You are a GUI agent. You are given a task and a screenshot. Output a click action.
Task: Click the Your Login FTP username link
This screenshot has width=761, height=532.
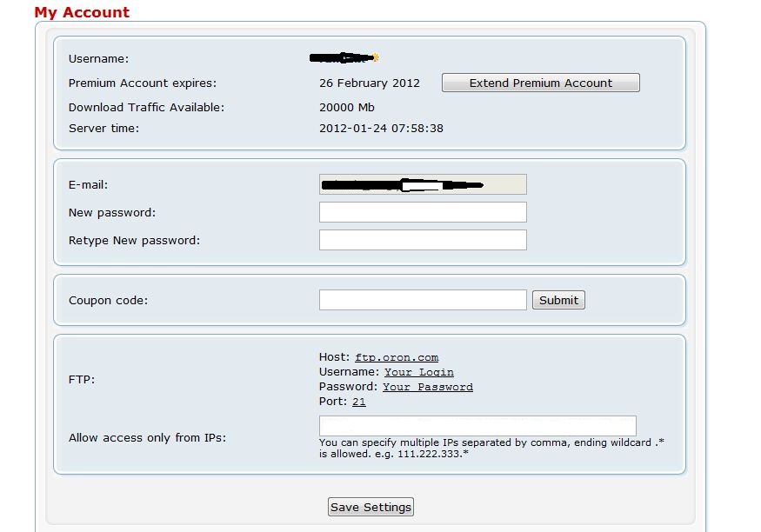coord(419,372)
